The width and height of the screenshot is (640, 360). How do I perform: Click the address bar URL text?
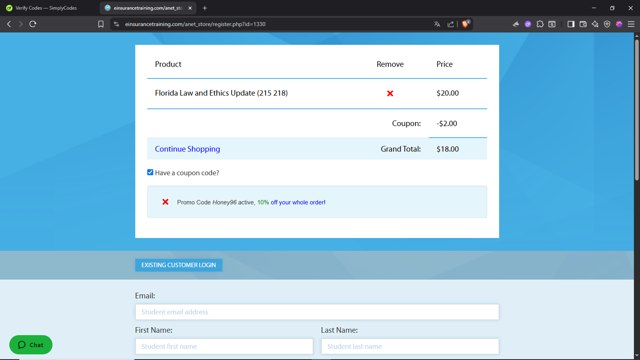195,24
